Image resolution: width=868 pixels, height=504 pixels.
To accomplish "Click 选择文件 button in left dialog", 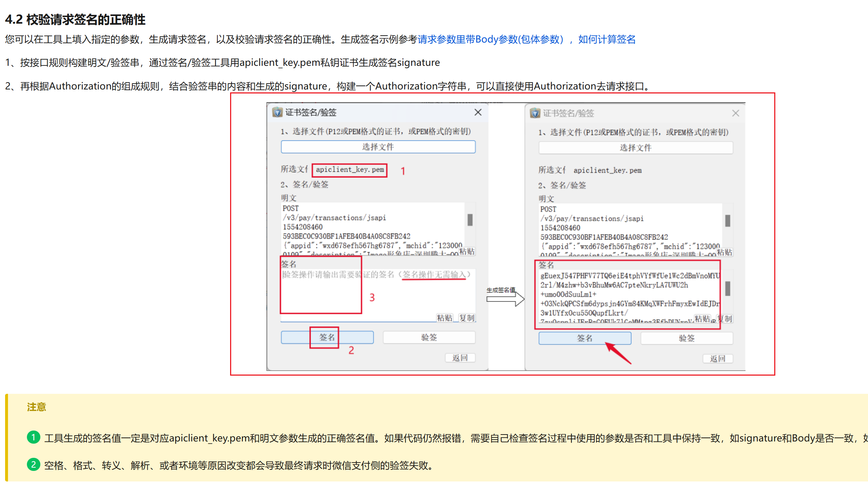I will pyautogui.click(x=378, y=147).
